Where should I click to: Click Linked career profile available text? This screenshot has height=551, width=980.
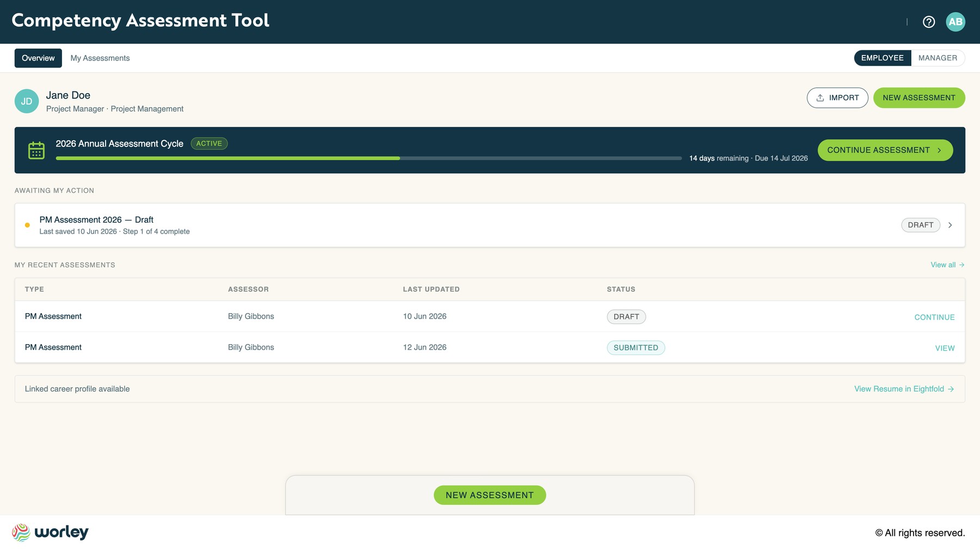coord(77,389)
